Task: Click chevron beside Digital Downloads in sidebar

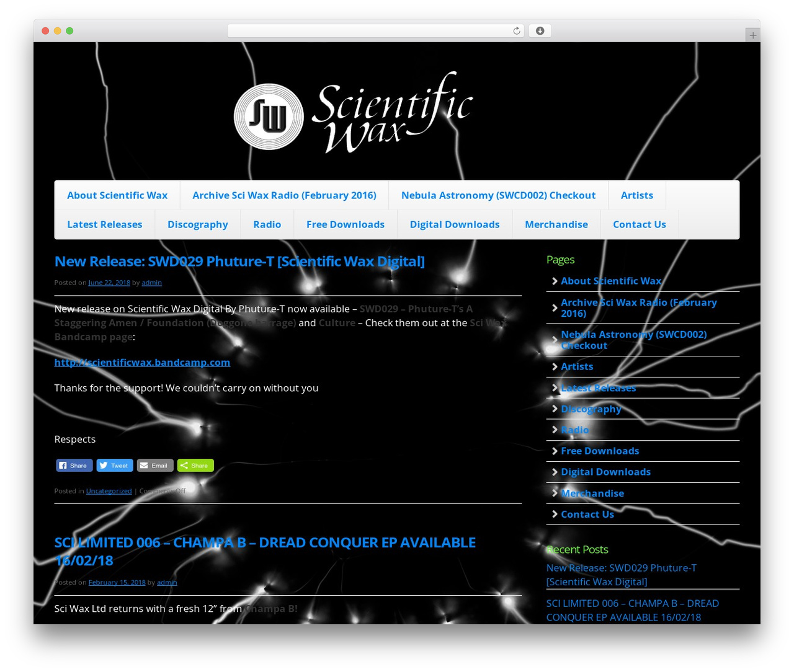Action: click(555, 472)
